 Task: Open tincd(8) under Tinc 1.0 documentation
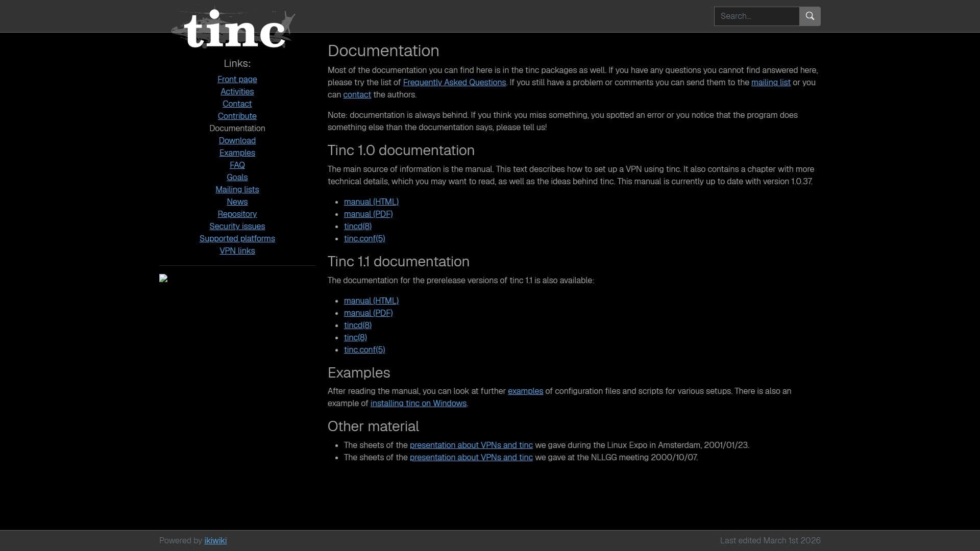358,226
